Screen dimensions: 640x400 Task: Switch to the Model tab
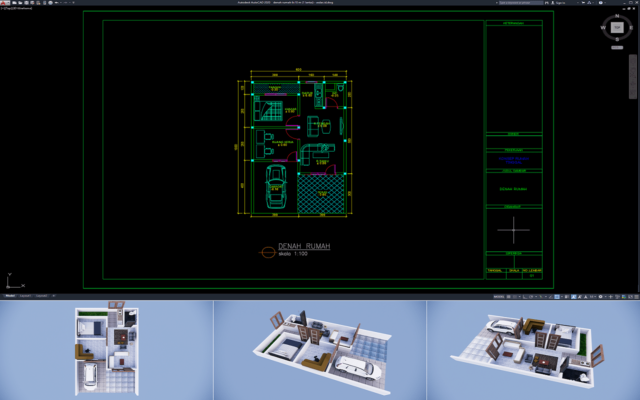coord(9,296)
